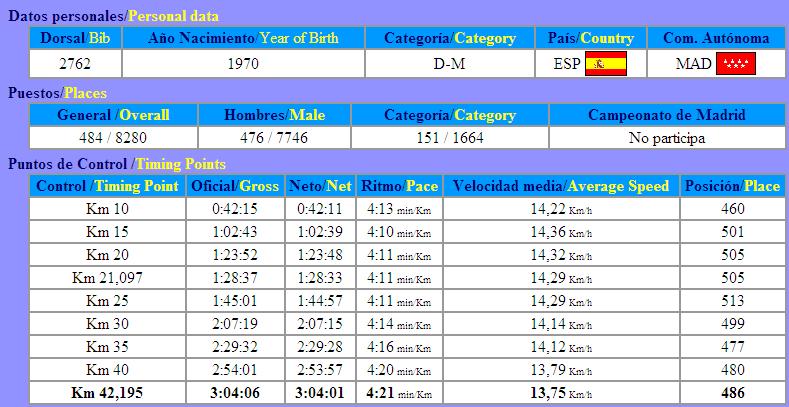Click the General/Overall places header
789x407 pixels.
(113, 115)
